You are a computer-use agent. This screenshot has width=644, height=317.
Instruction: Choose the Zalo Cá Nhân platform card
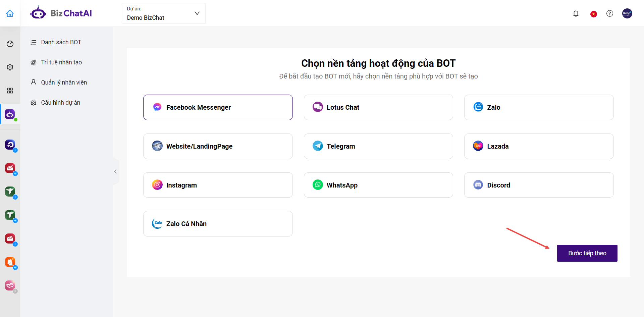coord(218,224)
